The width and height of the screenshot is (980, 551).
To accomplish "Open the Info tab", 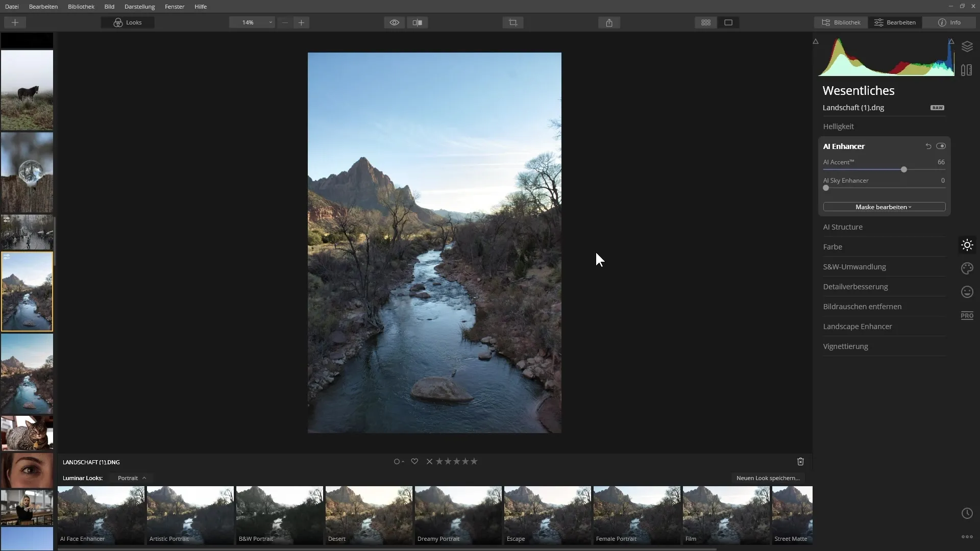I will coord(949,22).
